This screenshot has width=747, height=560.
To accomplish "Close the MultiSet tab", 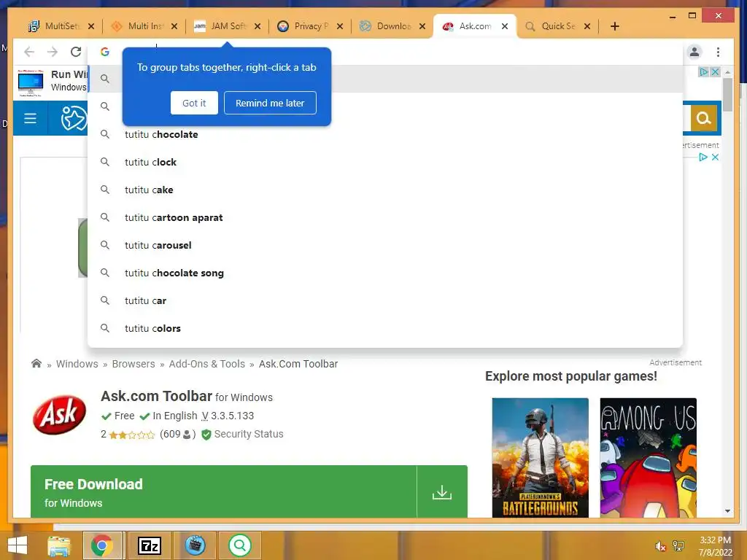I will click(91, 26).
